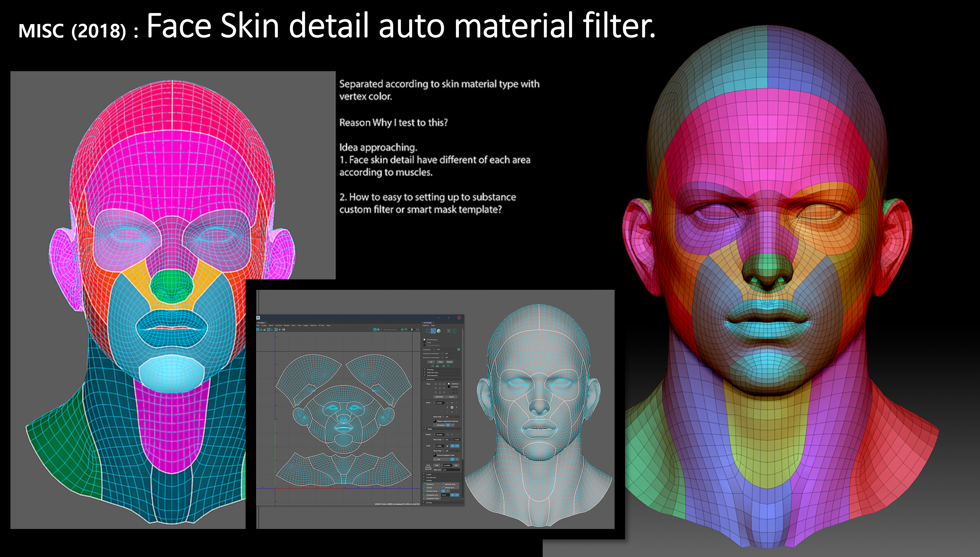This screenshot has height=557, width=980.
Task: Toggle Retain component spacing checkbox
Action: coord(435,421)
